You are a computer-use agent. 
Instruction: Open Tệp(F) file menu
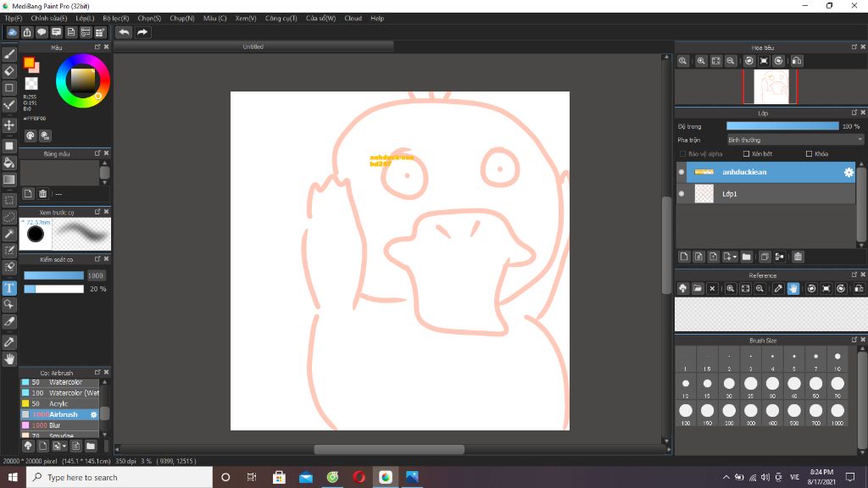[x=14, y=19]
